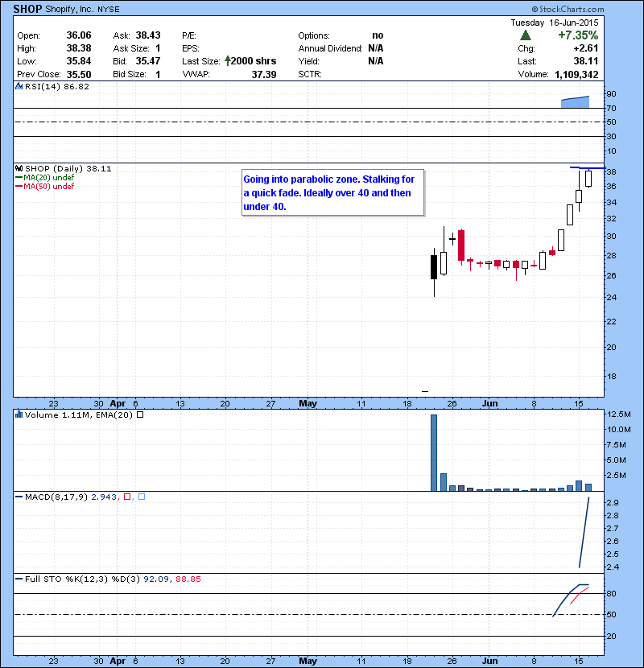Click the Open value 36.06
This screenshot has height=668, width=644.
pyautogui.click(x=79, y=35)
